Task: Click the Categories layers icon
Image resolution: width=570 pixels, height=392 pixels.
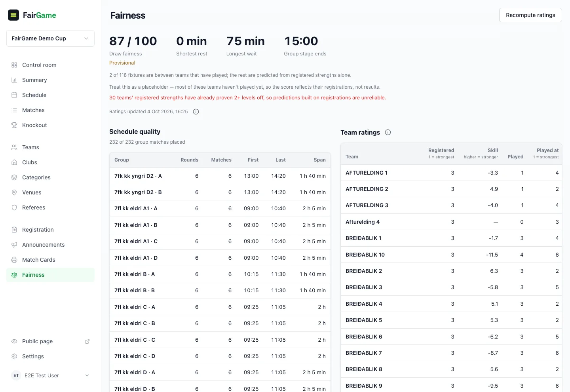Action: [14, 177]
